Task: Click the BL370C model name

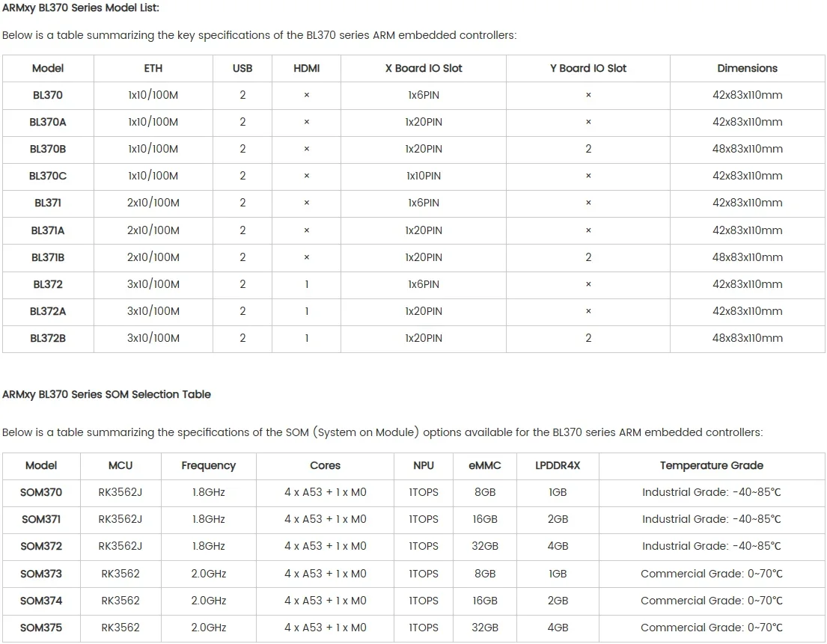Action: (x=47, y=176)
